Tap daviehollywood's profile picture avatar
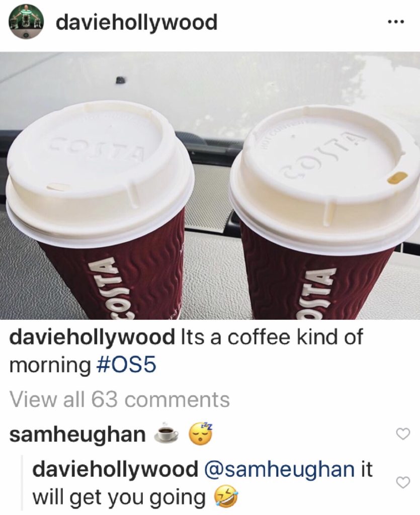Screen dimensions: 420x515 26,22
